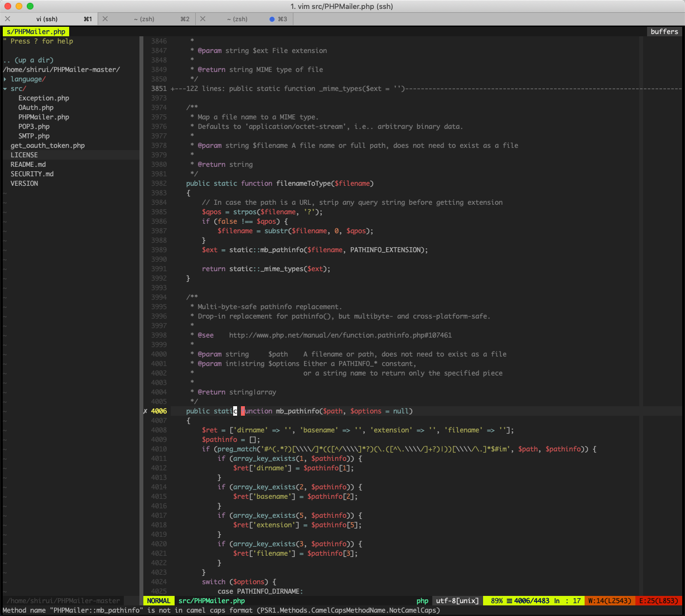
Task: Select the s/PHPMailer.php buffer tab
Action: pos(36,32)
